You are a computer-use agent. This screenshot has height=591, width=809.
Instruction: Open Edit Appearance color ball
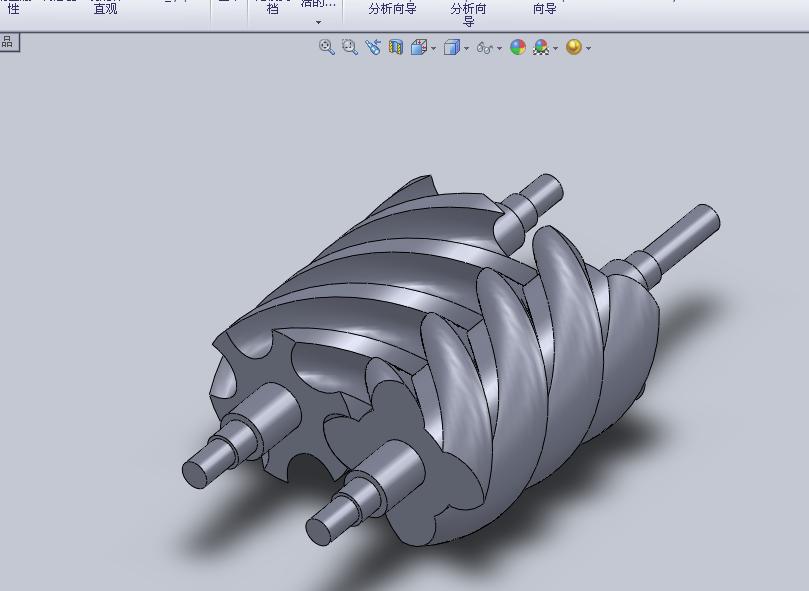point(517,47)
